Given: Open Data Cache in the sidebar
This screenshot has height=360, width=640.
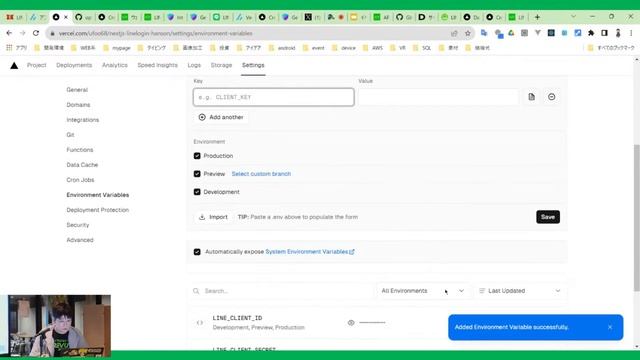Looking at the screenshot, I should click(x=82, y=165).
